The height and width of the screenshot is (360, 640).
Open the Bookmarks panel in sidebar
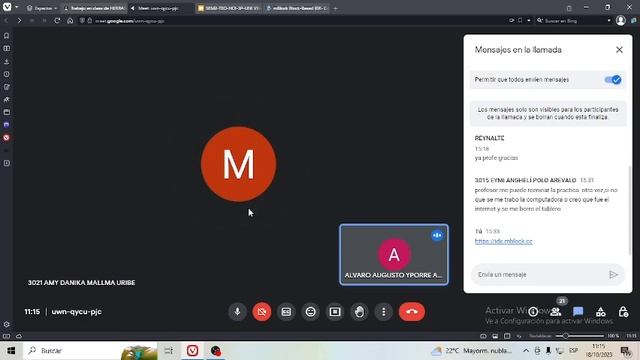[x=7, y=36]
